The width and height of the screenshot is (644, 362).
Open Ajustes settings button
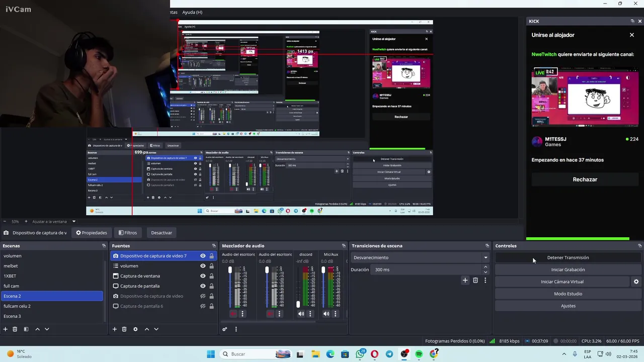click(568, 306)
